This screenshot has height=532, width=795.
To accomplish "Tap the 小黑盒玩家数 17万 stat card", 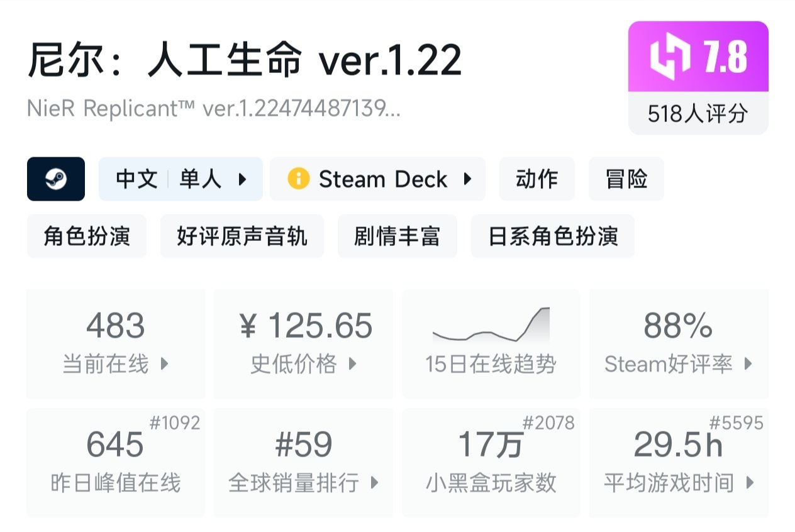I will click(x=491, y=463).
